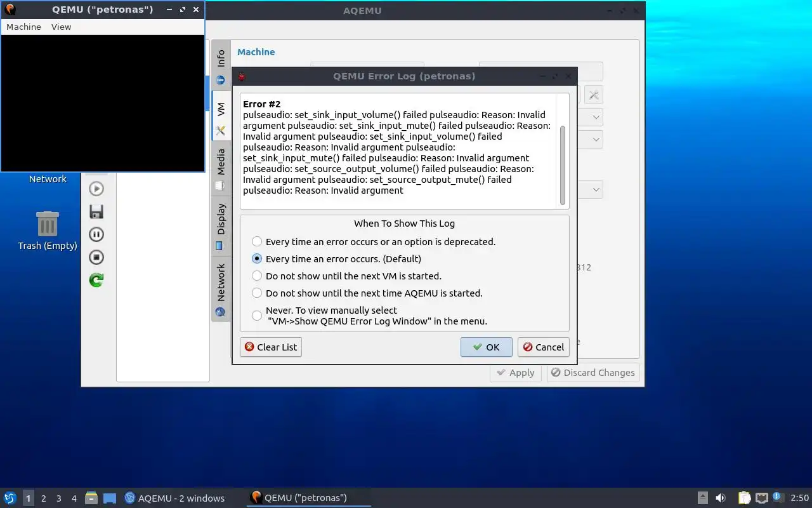This screenshot has height=508, width=812.
Task: Switch to the Display tab
Action: [x=221, y=225]
